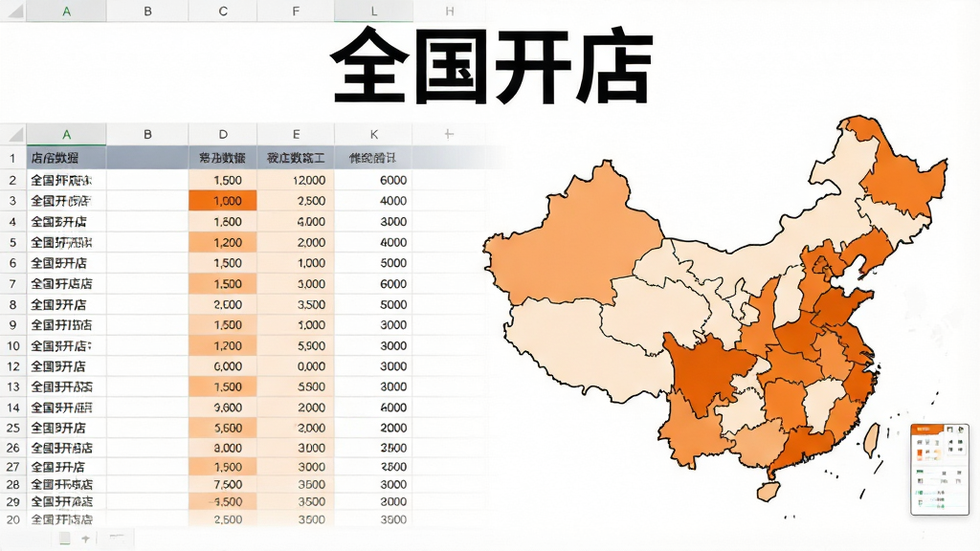Select column K header
980x551 pixels.
click(x=373, y=134)
